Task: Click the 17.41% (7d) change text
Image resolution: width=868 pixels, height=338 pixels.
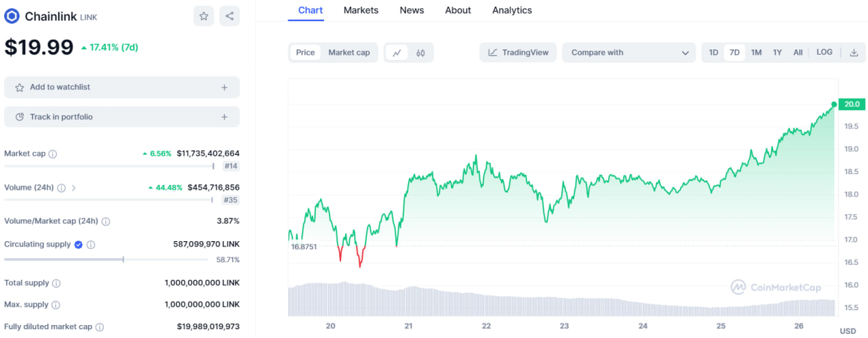Action: 110,47
